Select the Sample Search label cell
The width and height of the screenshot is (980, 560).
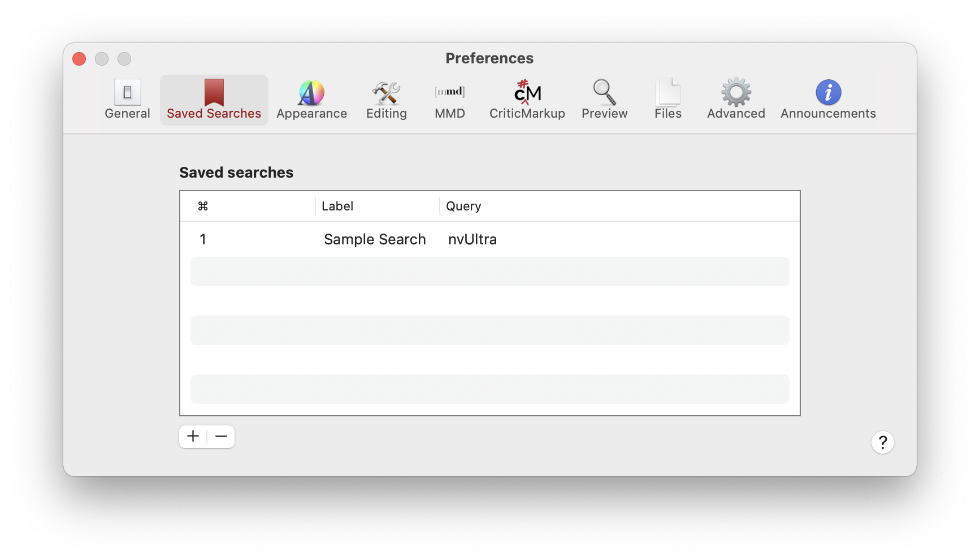coord(375,239)
